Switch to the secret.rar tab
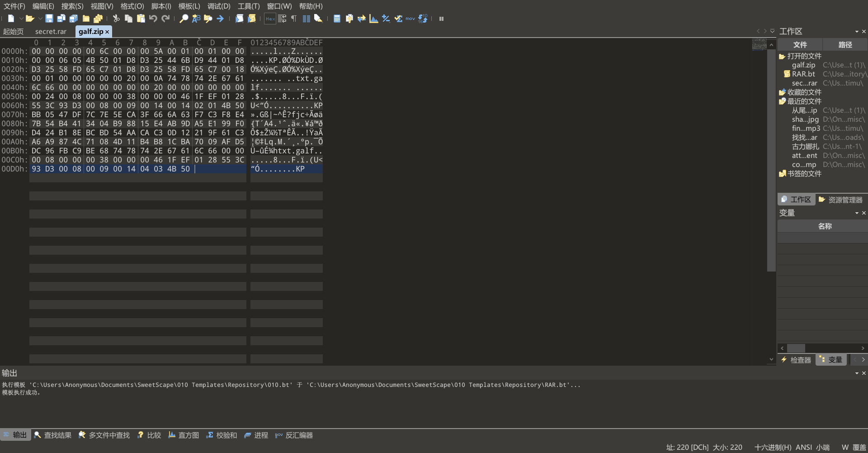The image size is (868, 453). 51,31
